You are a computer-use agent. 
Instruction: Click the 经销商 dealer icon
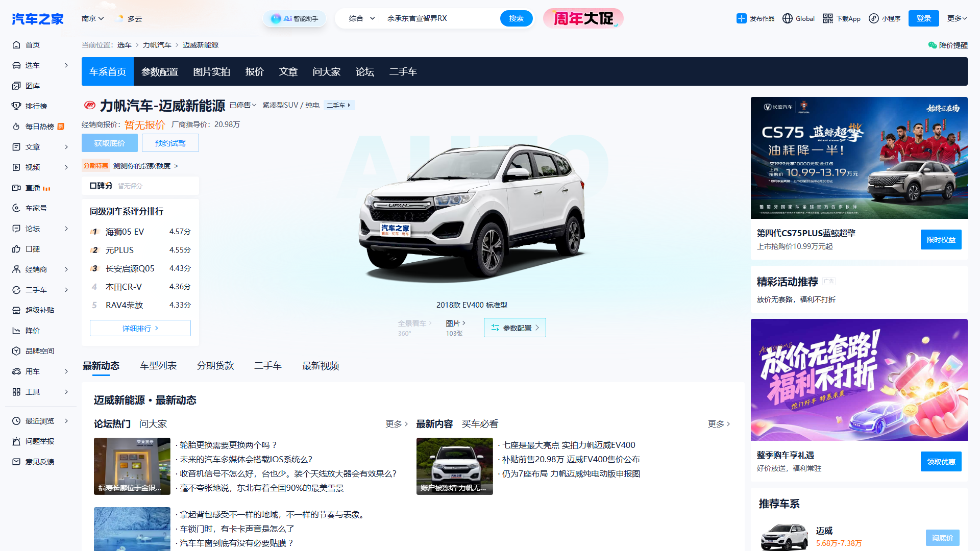pyautogui.click(x=16, y=269)
